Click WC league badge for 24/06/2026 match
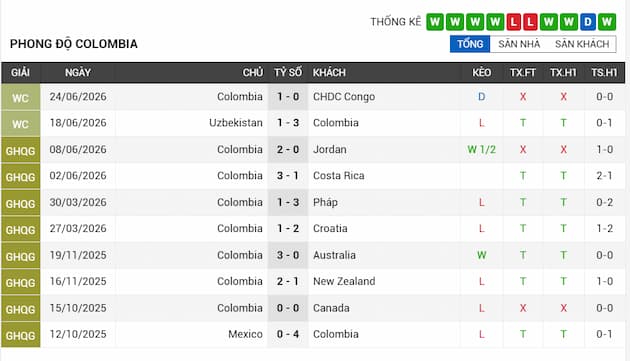Viewport: 630px width, 361px height. [x=20, y=97]
